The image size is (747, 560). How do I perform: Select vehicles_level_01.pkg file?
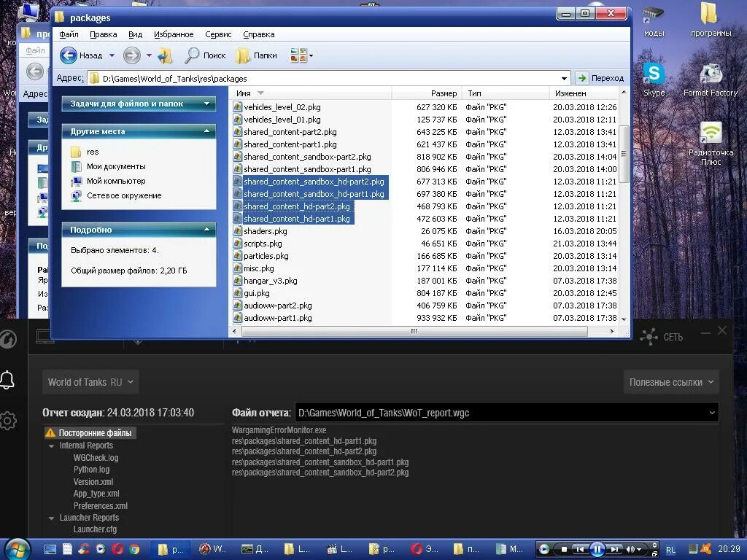tap(282, 120)
